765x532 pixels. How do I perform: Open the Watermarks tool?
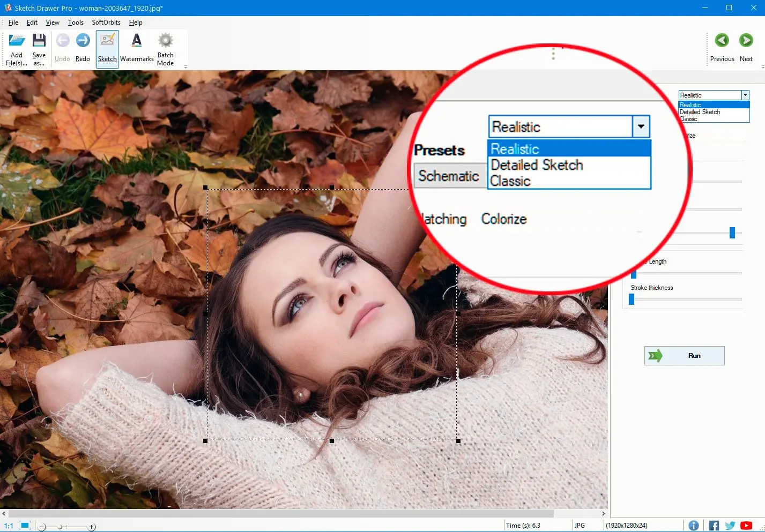click(137, 48)
